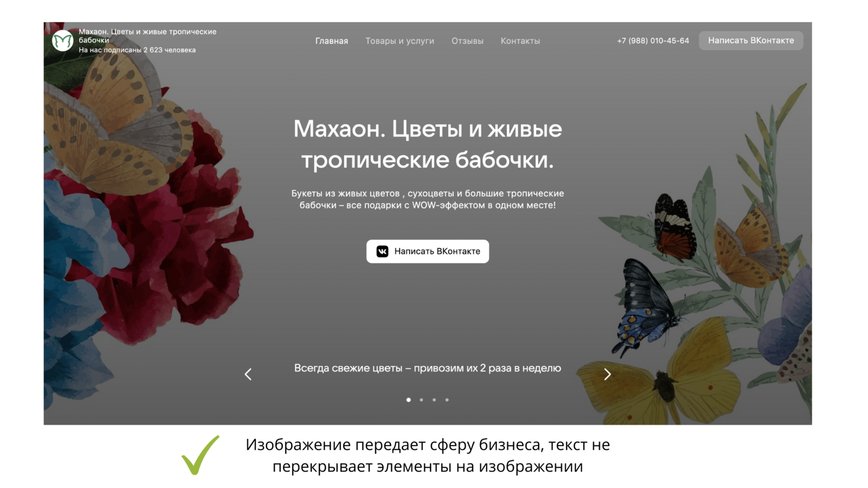Open the Главная menu item
This screenshot has height=488, width=868.
(x=332, y=41)
